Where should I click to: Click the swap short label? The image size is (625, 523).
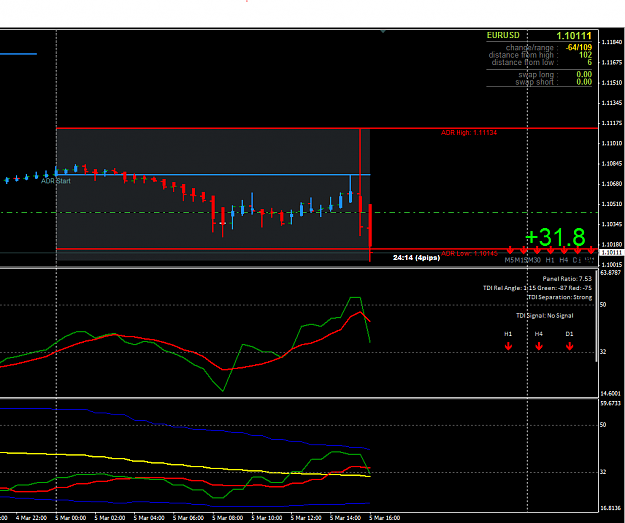(537, 82)
